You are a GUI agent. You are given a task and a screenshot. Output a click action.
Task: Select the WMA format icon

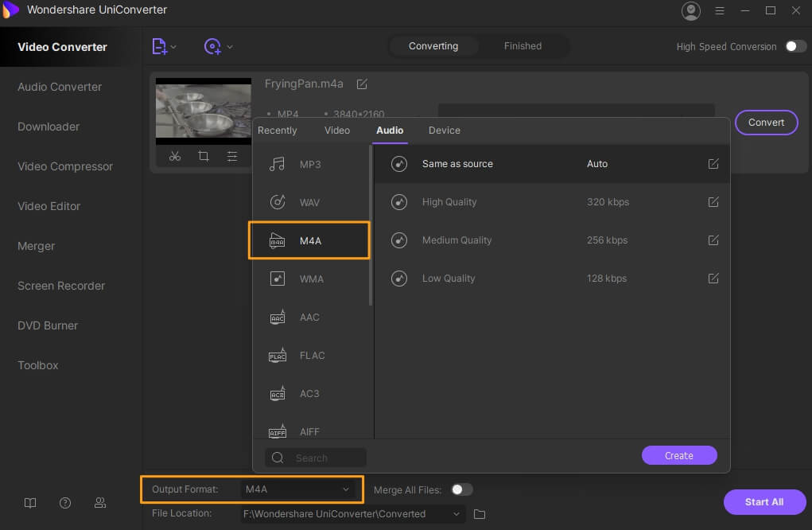point(277,279)
